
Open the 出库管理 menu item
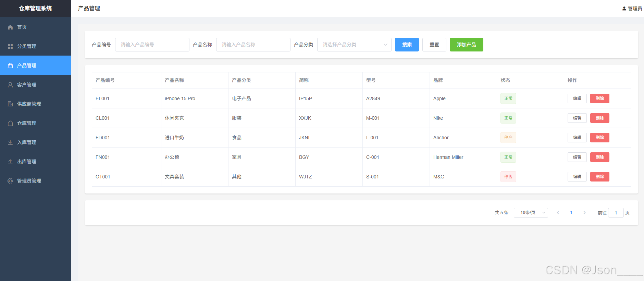(x=36, y=162)
